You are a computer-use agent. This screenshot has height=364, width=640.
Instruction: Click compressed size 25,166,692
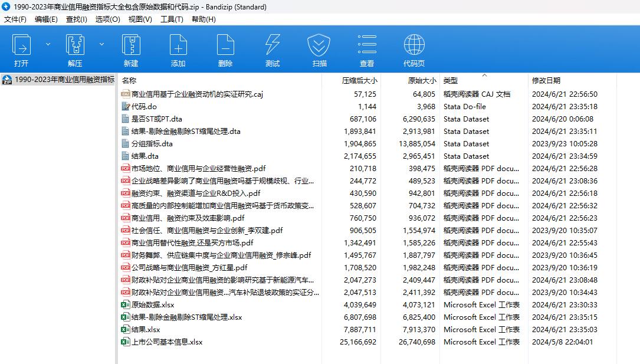[x=358, y=342]
